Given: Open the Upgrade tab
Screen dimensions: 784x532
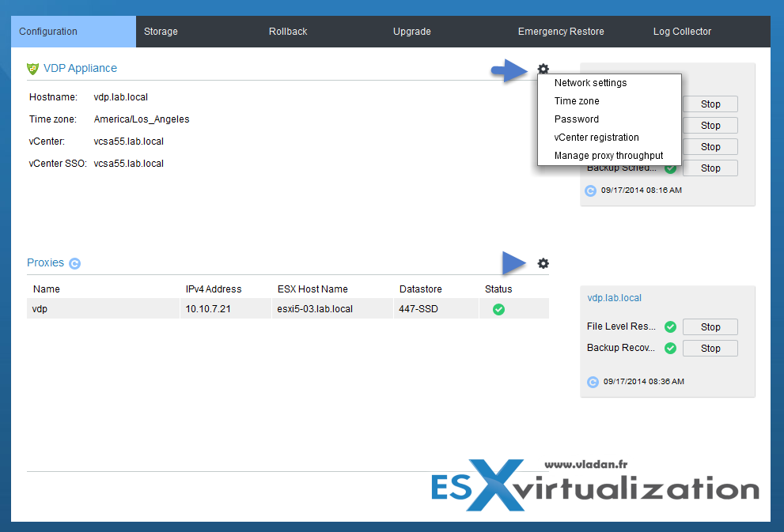Looking at the screenshot, I should 412,32.
